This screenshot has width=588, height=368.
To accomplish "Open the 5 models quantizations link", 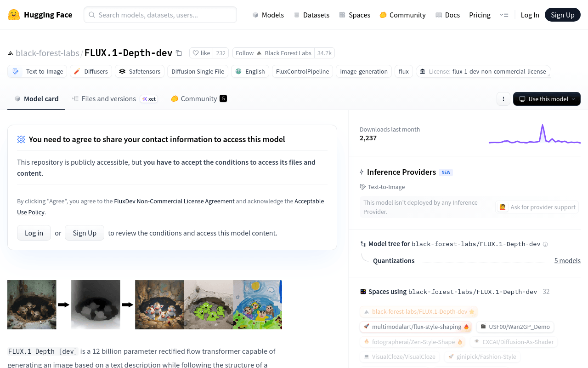I will coord(567,260).
